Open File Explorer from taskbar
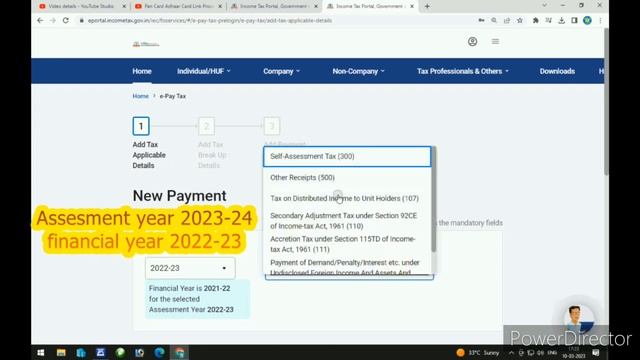Screen dimensions: 640x360 (x=61, y=353)
